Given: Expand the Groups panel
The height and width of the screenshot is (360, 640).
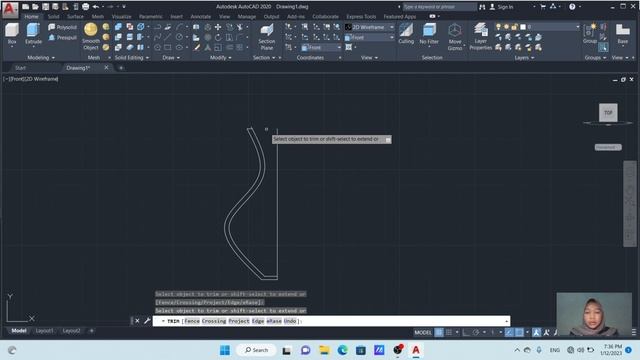Looking at the screenshot, I should 595,58.
